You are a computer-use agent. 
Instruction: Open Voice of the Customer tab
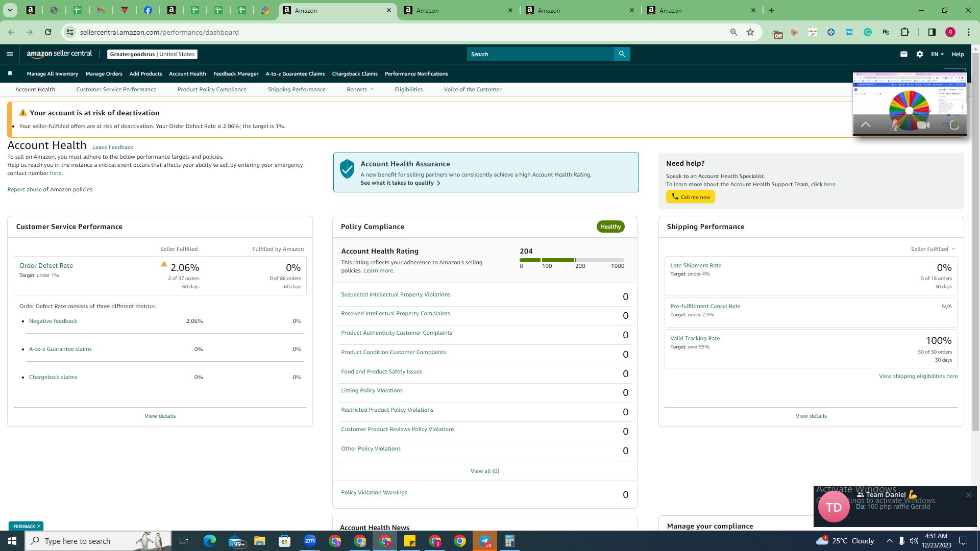click(x=473, y=89)
